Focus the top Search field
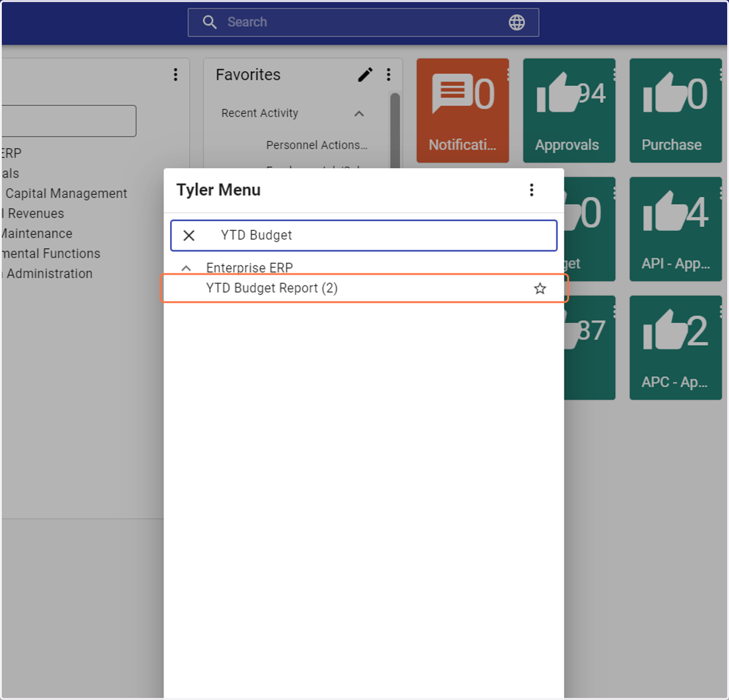The image size is (729, 700). coord(363,22)
